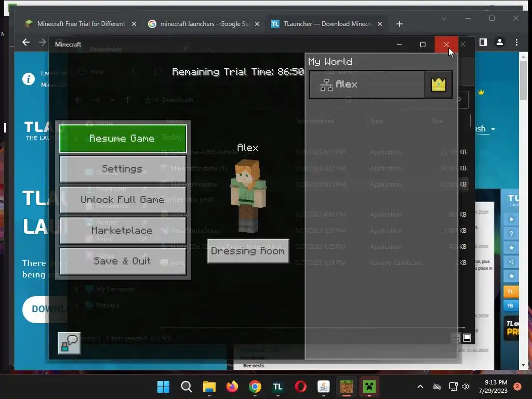Select the Alex player entry in My World
Image resolution: width=532 pixels, height=399 pixels.
pyautogui.click(x=367, y=85)
